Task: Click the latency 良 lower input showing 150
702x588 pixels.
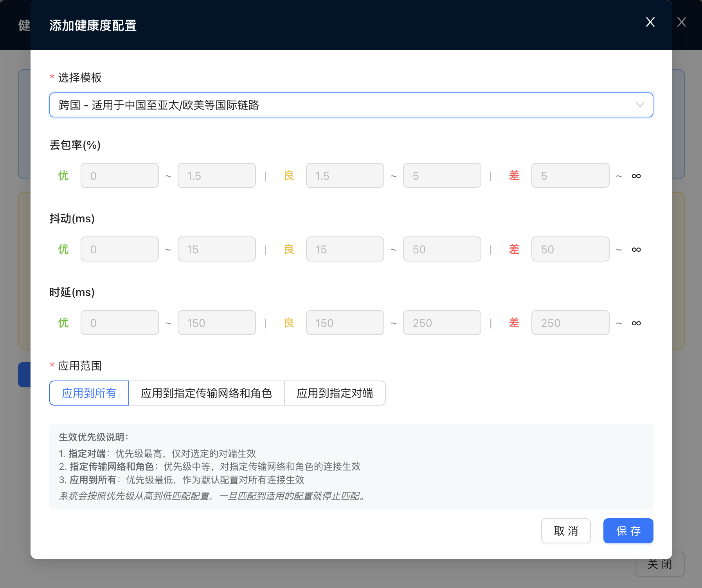Action: click(x=345, y=323)
